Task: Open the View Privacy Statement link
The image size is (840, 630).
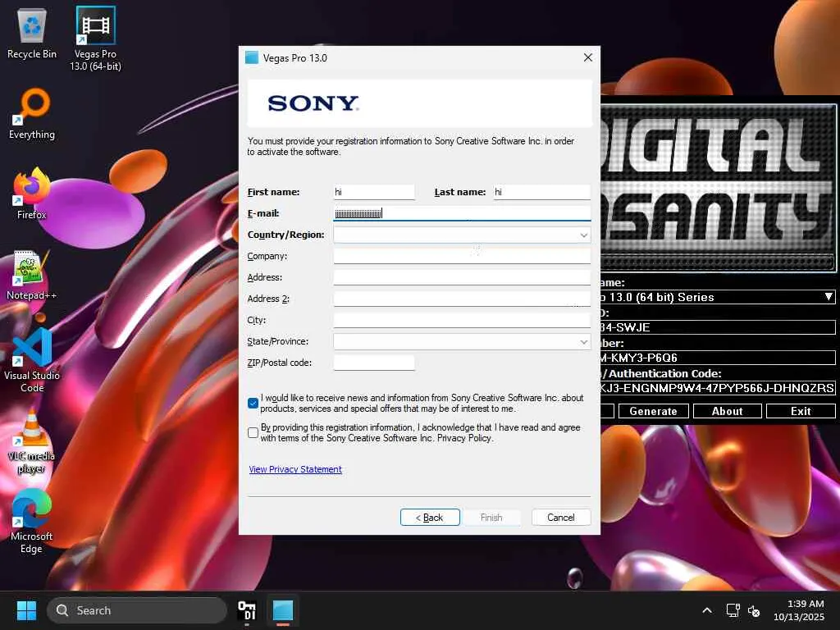Action: pyautogui.click(x=295, y=469)
